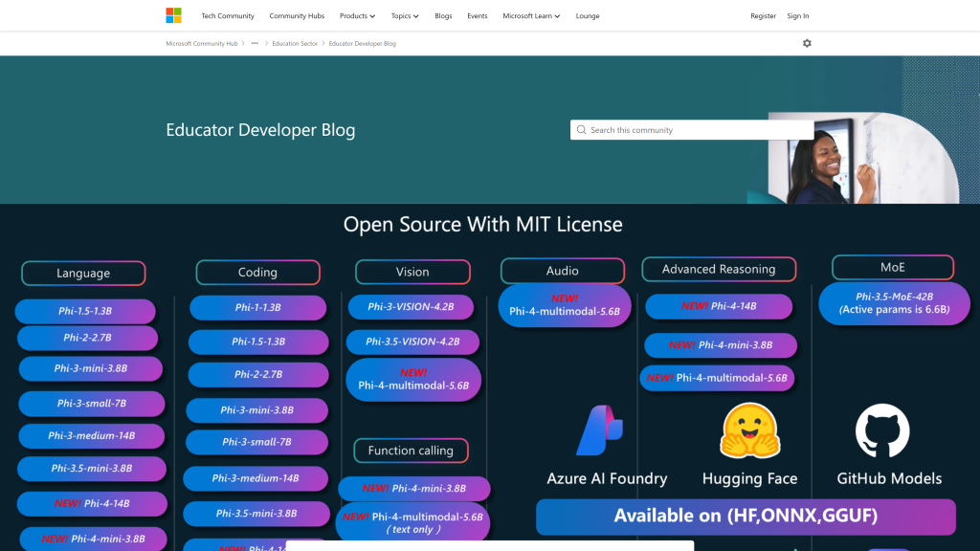980x551 pixels.
Task: Click the Open Source With MIT License title
Action: [x=482, y=224]
